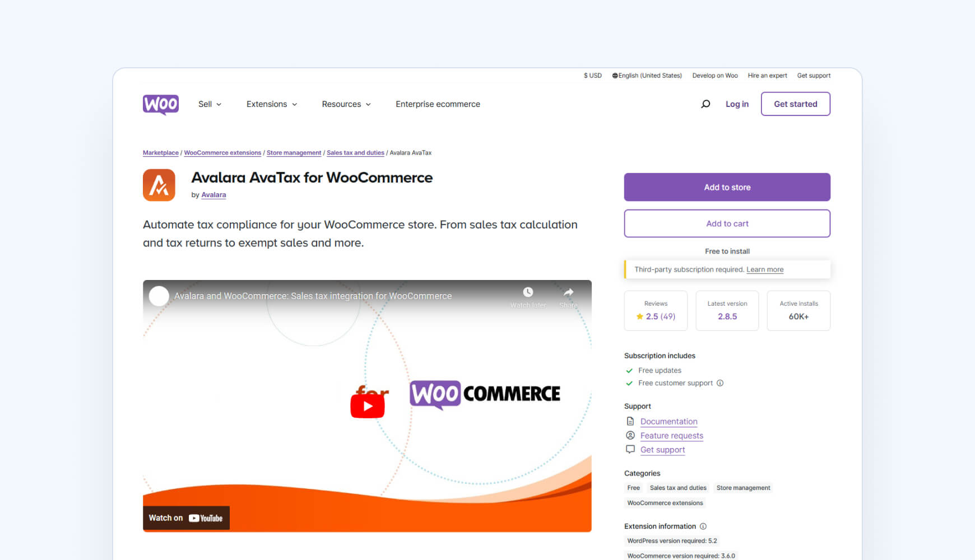This screenshot has height=560, width=975.
Task: Go to Marketplace breadcrumb
Action: click(x=161, y=153)
